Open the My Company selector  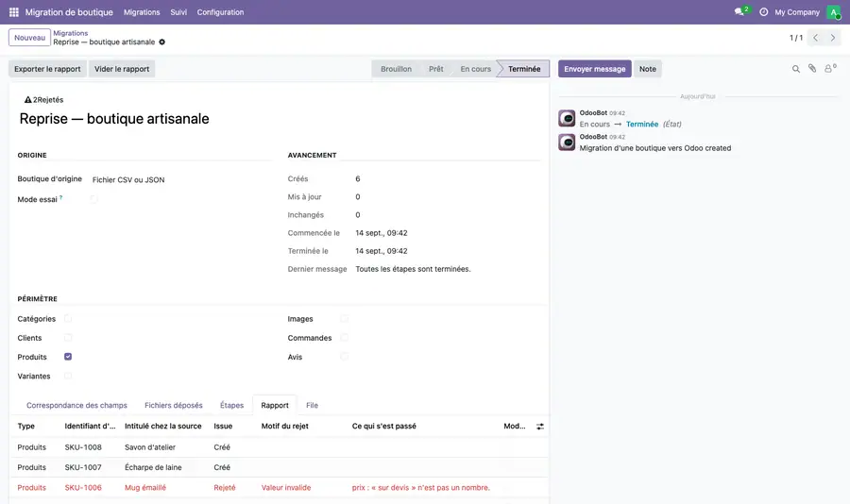pyautogui.click(x=797, y=12)
